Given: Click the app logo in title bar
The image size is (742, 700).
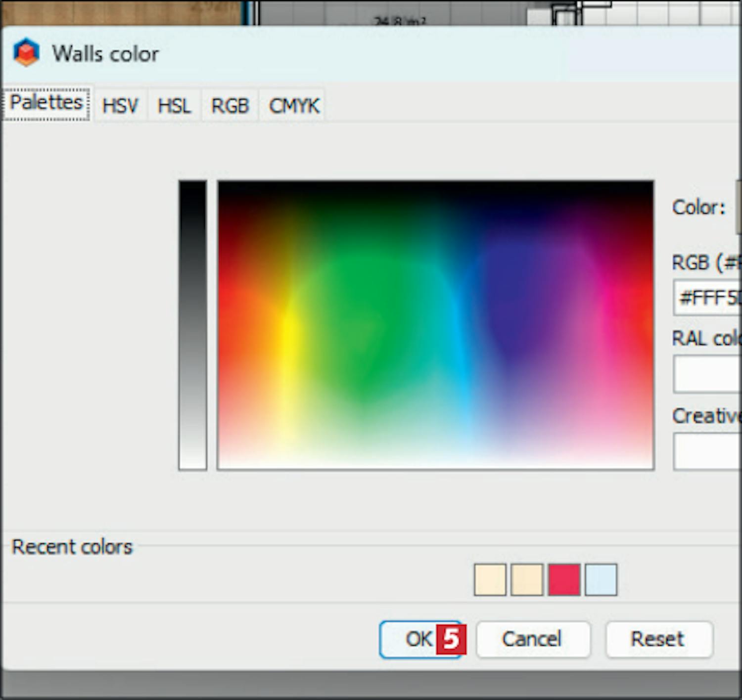Looking at the screenshot, I should [x=26, y=52].
